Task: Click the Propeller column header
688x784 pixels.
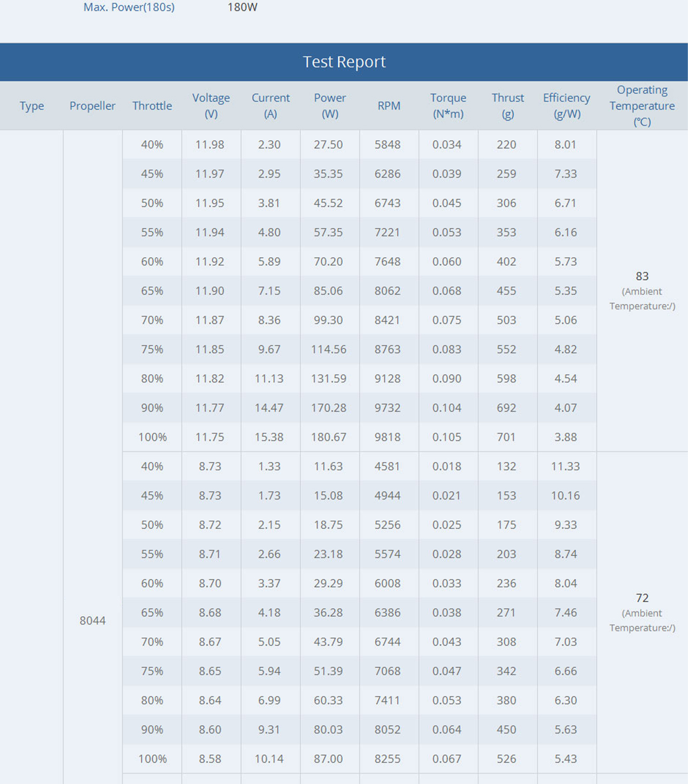Action: [92, 106]
